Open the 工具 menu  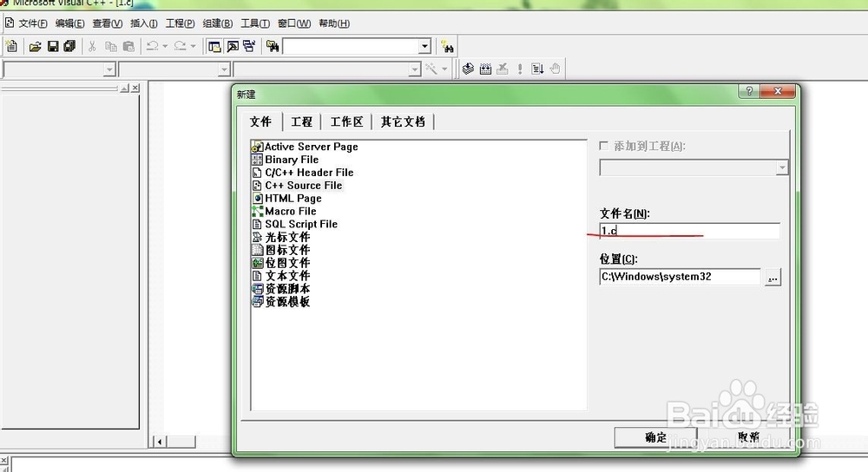coord(255,23)
